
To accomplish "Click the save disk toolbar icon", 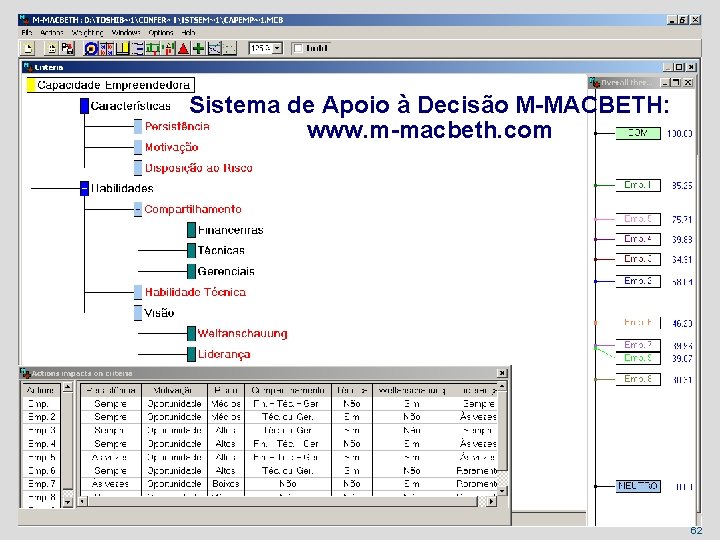I will 68,48.
